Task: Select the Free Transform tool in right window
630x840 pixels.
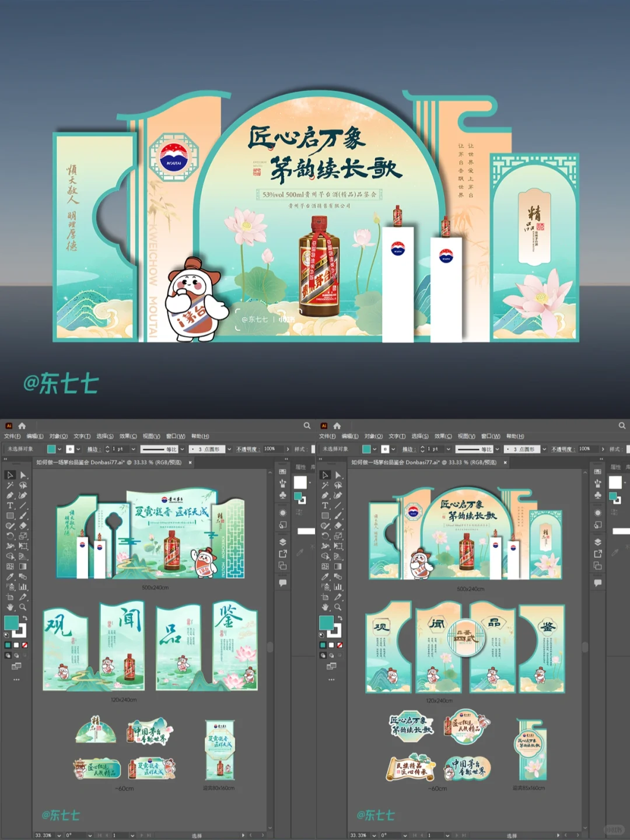Action: 338,546
